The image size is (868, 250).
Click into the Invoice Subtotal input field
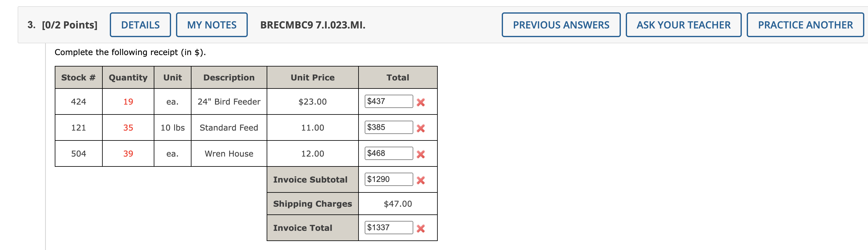pyautogui.click(x=389, y=179)
